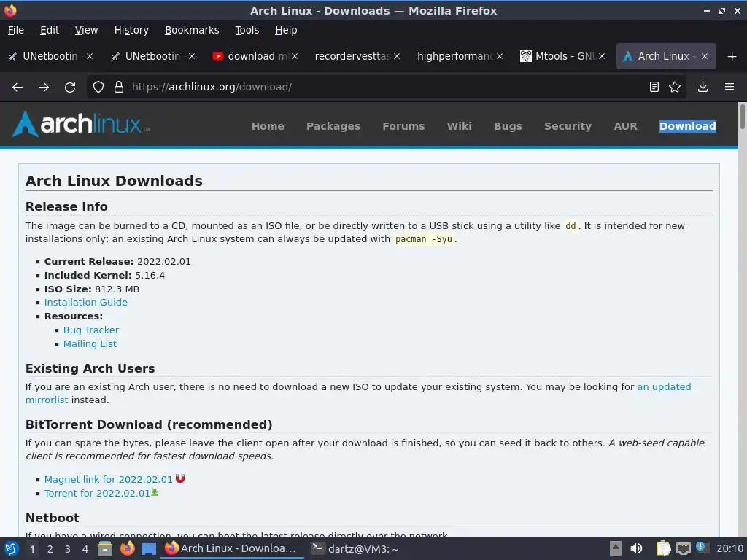This screenshot has width=747, height=560.
Task: Click the magnet icon next to Magnet link
Action: pos(180,478)
